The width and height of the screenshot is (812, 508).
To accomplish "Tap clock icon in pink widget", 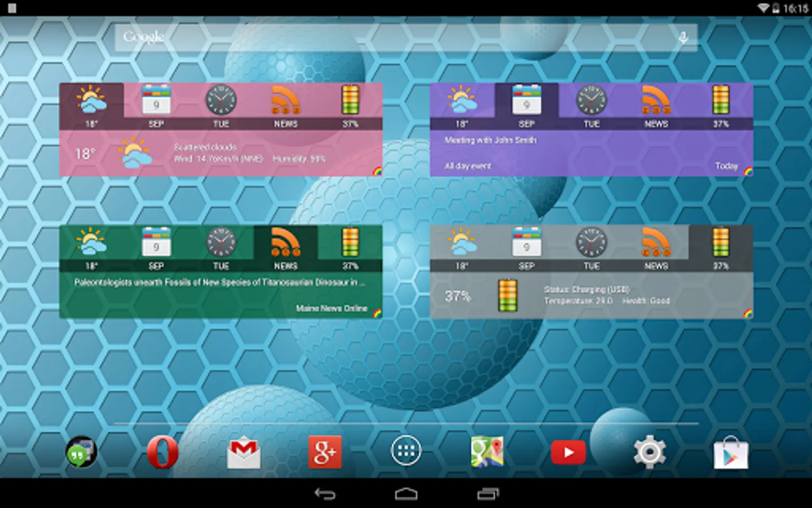I will coord(221,100).
